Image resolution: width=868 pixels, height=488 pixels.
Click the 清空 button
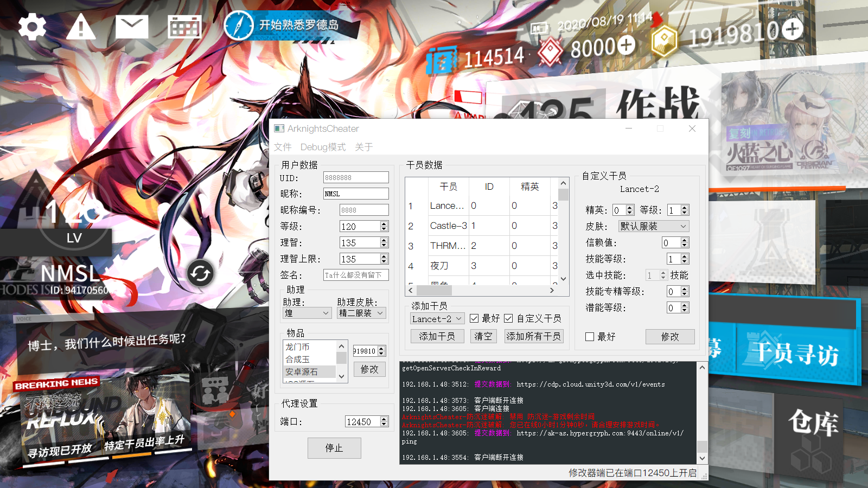[x=483, y=336]
